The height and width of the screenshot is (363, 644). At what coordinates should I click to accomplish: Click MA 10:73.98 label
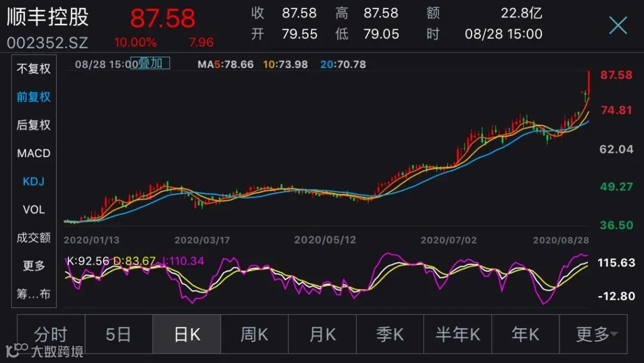286,64
